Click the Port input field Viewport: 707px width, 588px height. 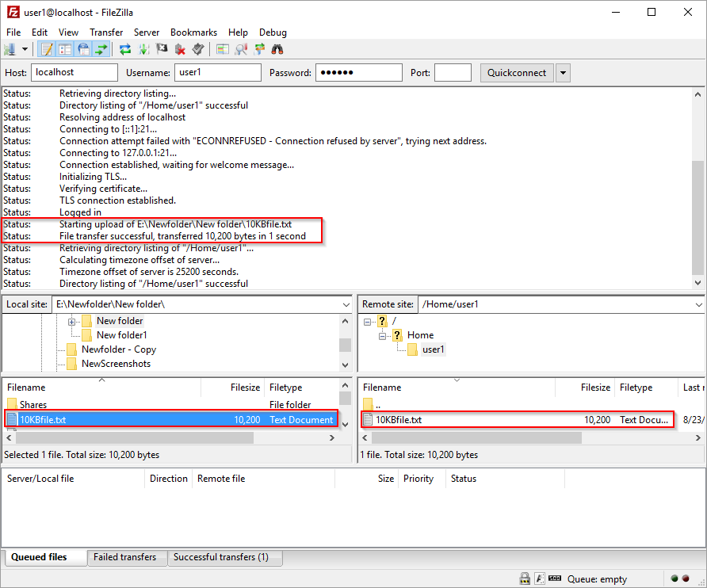pyautogui.click(x=453, y=73)
